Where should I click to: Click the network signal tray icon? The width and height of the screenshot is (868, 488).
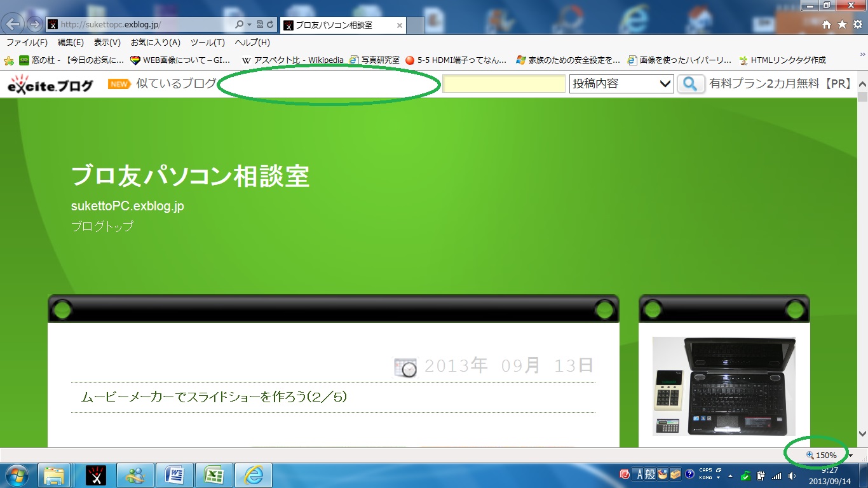[x=776, y=476]
